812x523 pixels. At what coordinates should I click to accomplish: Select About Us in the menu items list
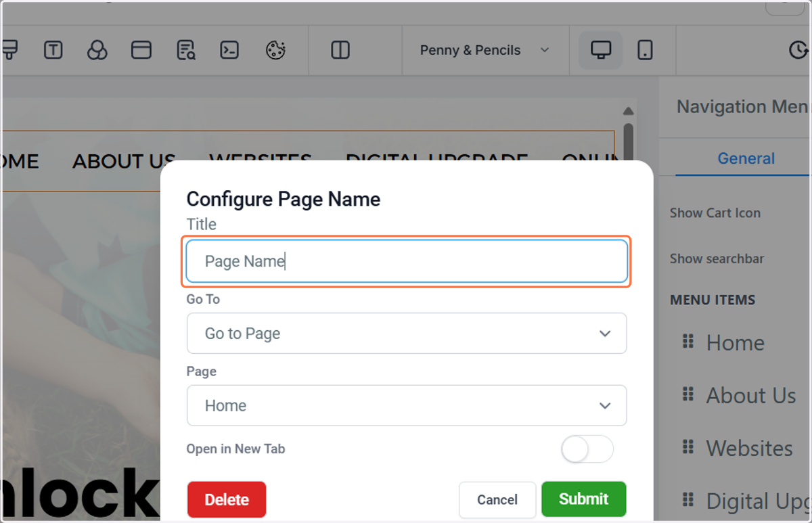point(751,395)
